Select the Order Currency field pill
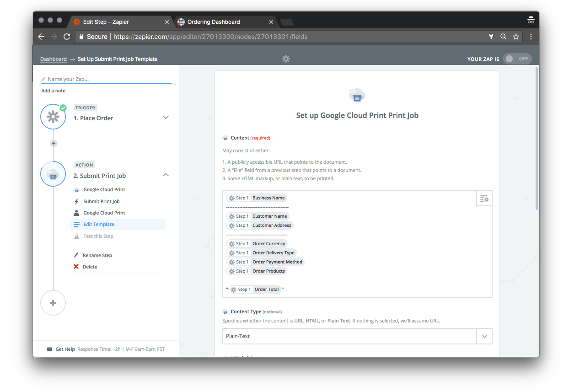Image resolution: width=574 pixels, height=392 pixels. click(257, 244)
